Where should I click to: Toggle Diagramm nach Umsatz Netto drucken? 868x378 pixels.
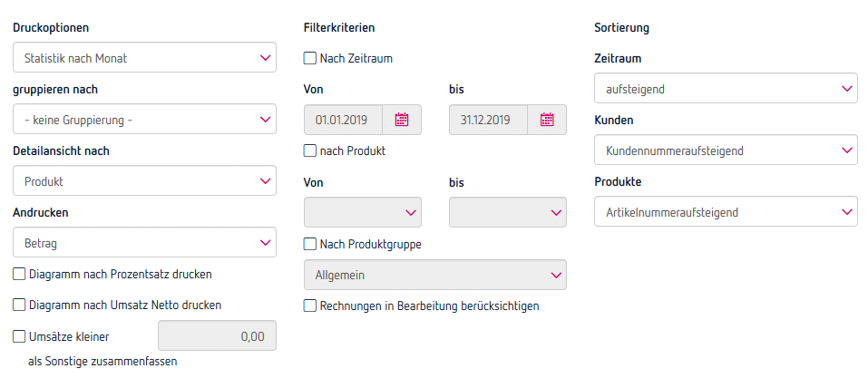20,305
